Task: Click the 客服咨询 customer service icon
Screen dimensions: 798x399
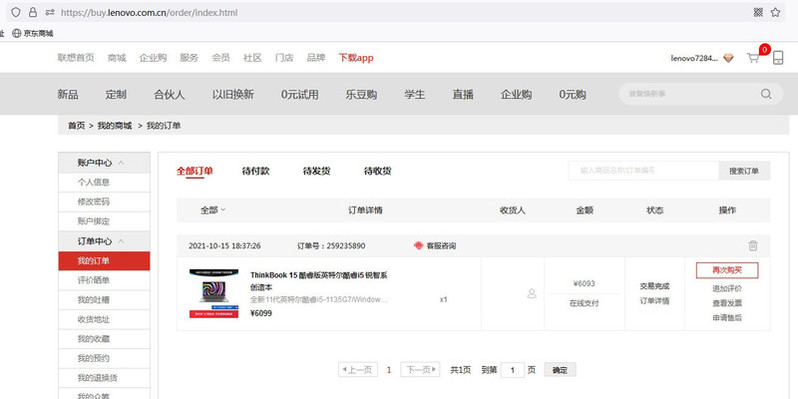Action: pyautogui.click(x=418, y=246)
